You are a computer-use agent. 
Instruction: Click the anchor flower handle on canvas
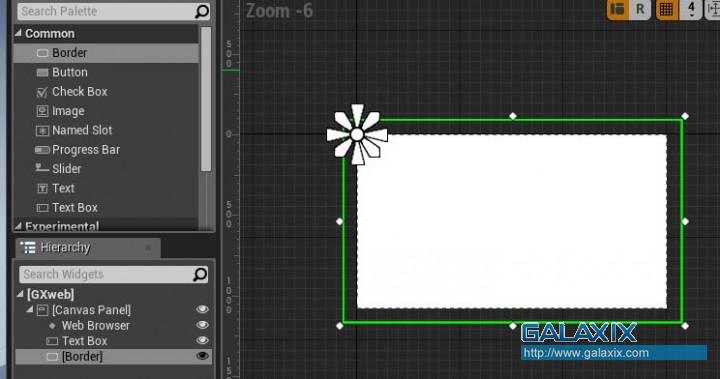click(x=357, y=135)
